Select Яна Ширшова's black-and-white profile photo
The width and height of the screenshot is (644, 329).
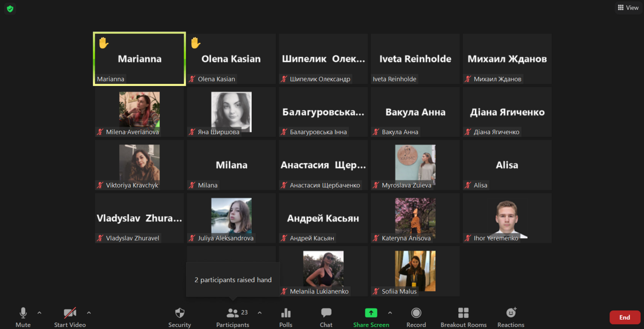(x=231, y=112)
